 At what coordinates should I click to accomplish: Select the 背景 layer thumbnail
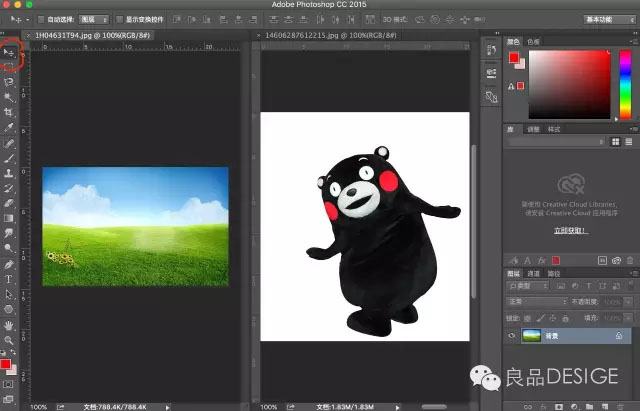coord(531,337)
